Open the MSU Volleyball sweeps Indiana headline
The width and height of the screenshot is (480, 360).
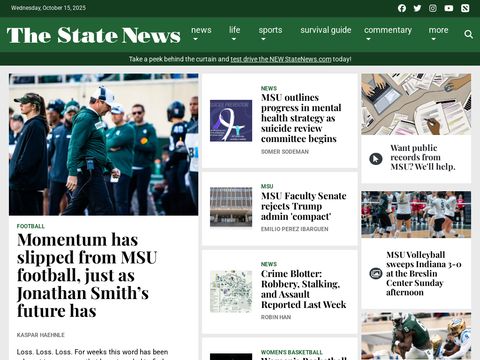[x=424, y=273]
